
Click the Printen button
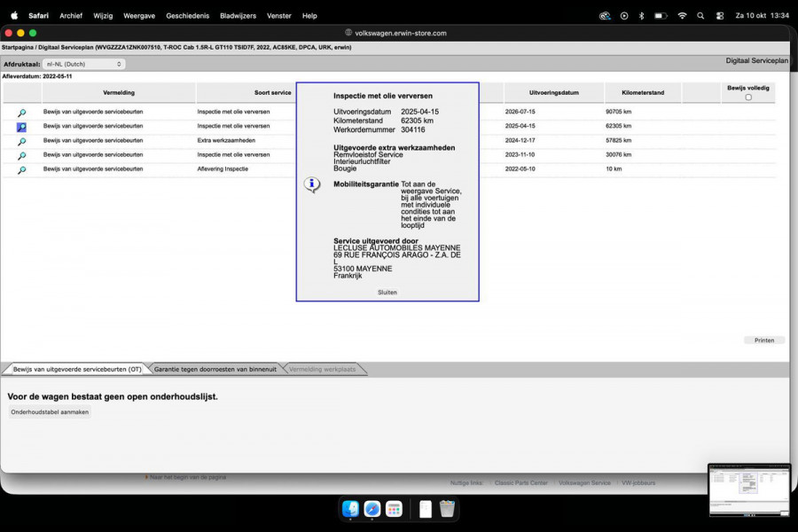764,340
